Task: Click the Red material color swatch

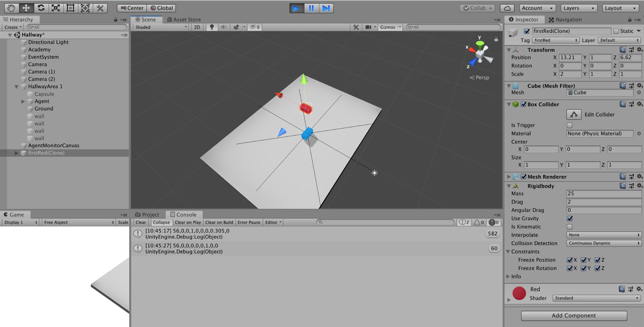Action: coord(519,293)
